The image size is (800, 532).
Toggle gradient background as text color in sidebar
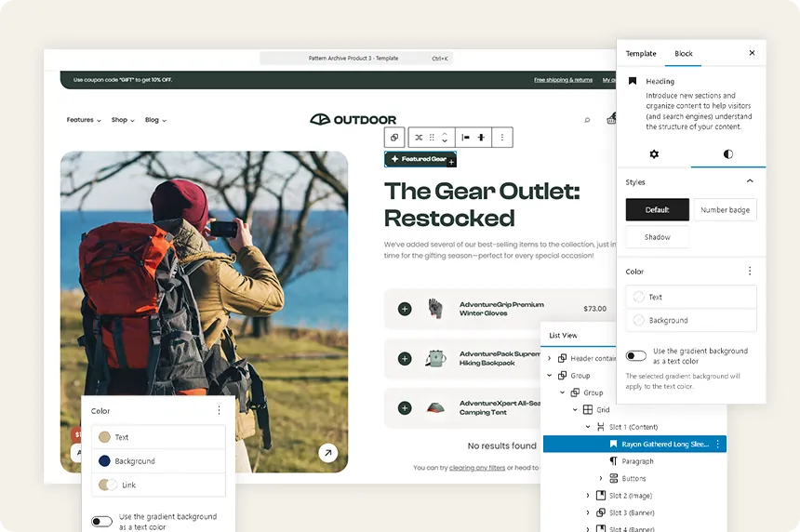click(x=635, y=355)
